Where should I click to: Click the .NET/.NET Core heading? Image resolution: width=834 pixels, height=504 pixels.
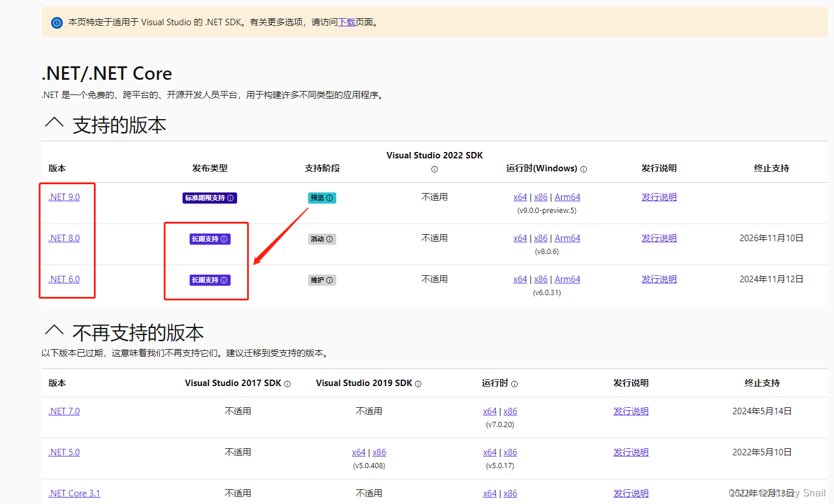[107, 73]
